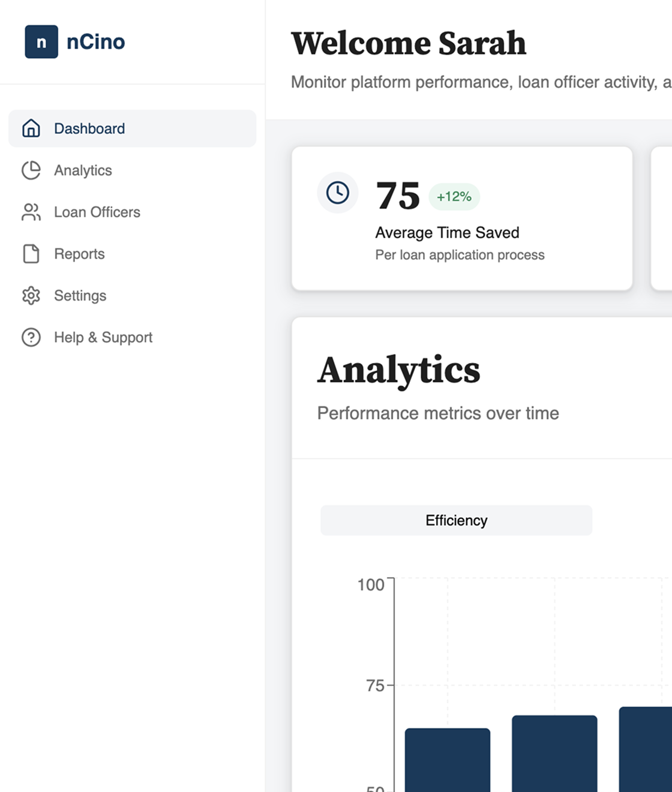Image resolution: width=672 pixels, height=792 pixels.
Task: Click the Reports document icon
Action: point(31,254)
